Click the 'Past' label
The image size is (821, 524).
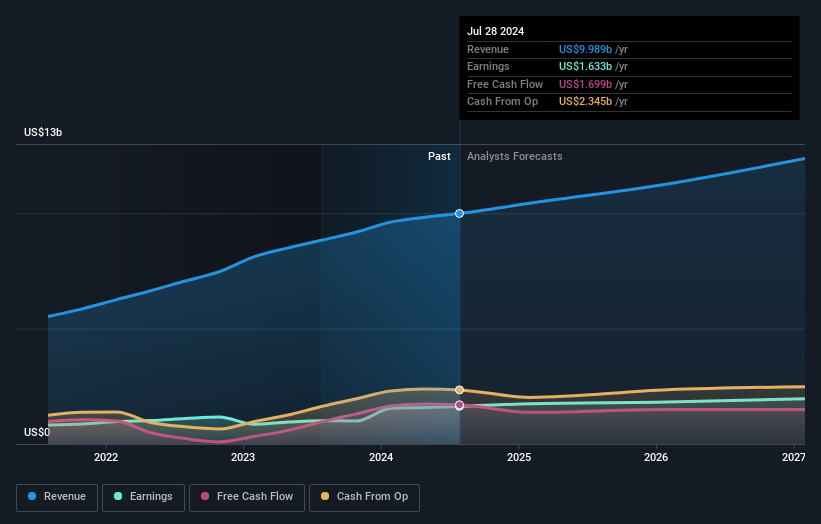point(439,157)
